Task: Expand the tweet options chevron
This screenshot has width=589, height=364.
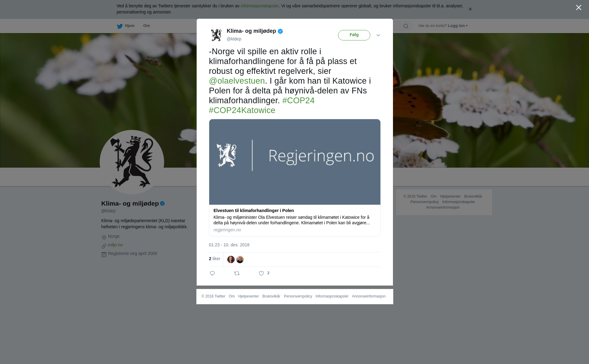Action: pos(378,35)
